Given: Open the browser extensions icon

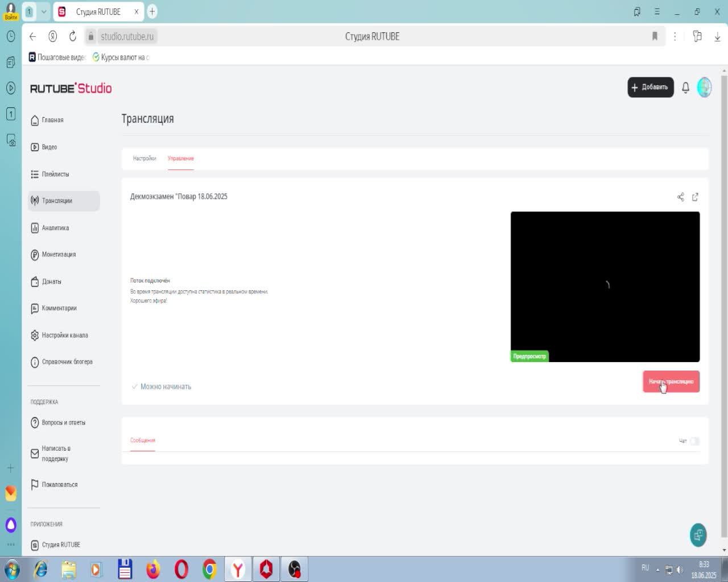Looking at the screenshot, I should coord(697,36).
